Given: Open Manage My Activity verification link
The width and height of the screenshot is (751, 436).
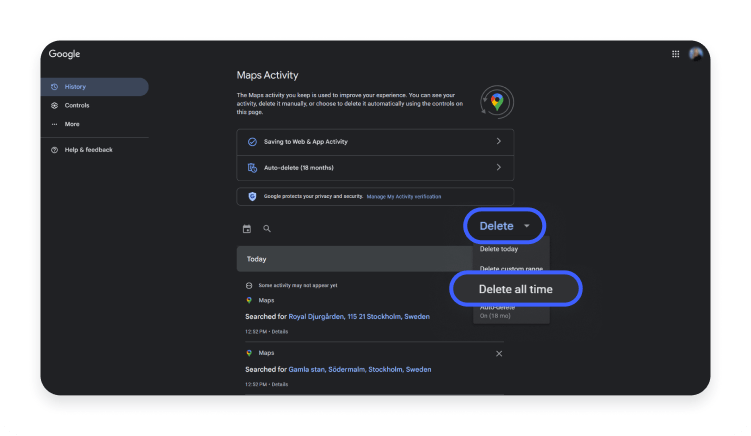Looking at the screenshot, I should point(404,197).
